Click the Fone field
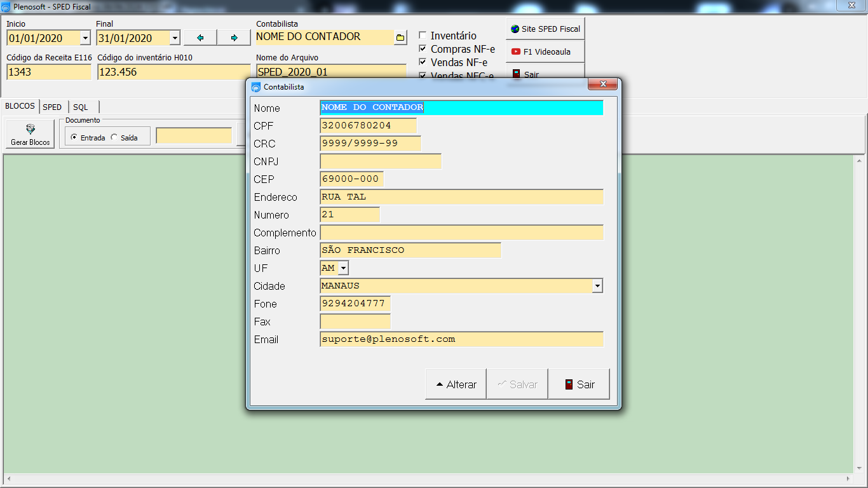Image resolution: width=868 pixels, height=488 pixels. (355, 304)
